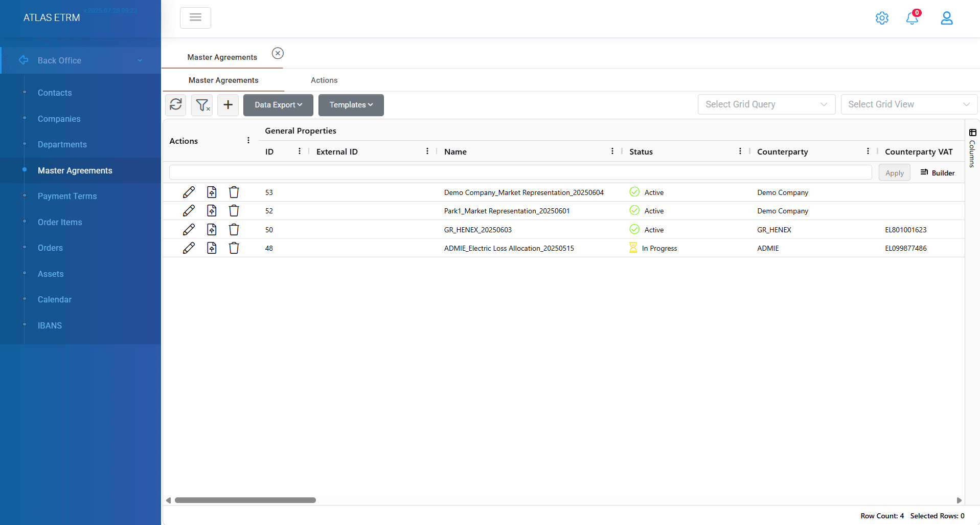Image resolution: width=980 pixels, height=525 pixels.
Task: Select the Master Agreements sub-tab
Action: (223, 80)
